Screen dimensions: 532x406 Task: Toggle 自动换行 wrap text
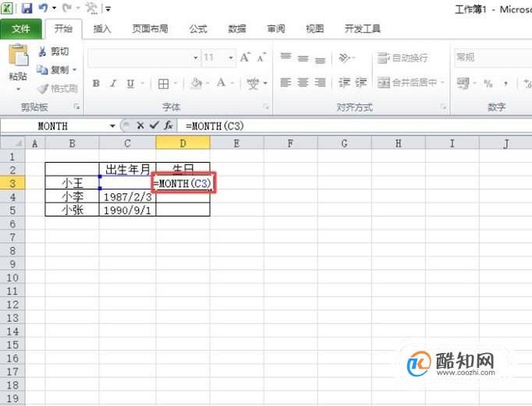(403, 58)
